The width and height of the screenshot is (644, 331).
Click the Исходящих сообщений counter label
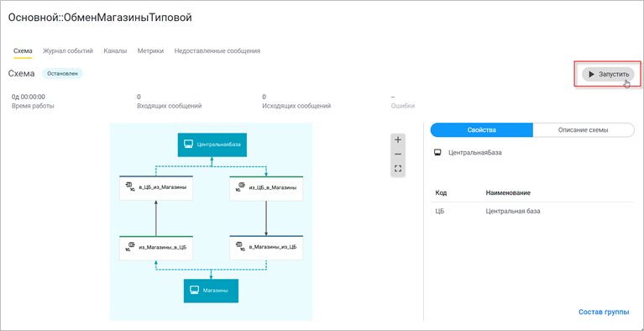click(296, 106)
